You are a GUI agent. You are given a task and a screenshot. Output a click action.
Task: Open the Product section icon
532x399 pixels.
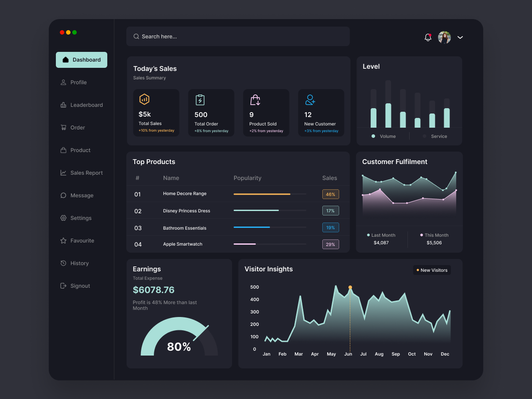[x=63, y=150]
